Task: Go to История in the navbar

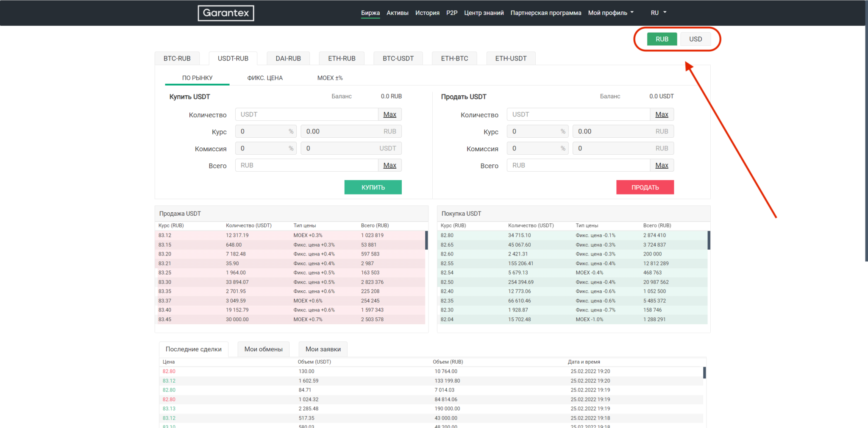Action: (x=427, y=13)
